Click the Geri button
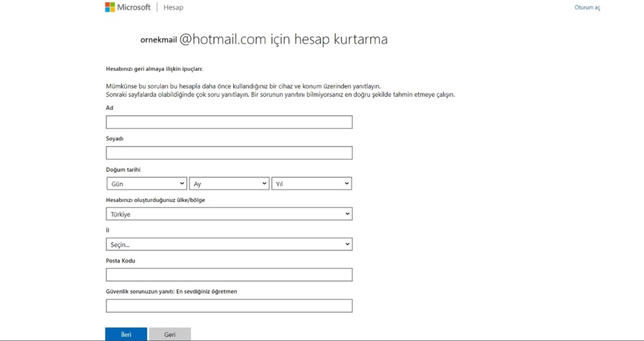Image resolution: width=644 pixels, height=341 pixels. [x=170, y=334]
